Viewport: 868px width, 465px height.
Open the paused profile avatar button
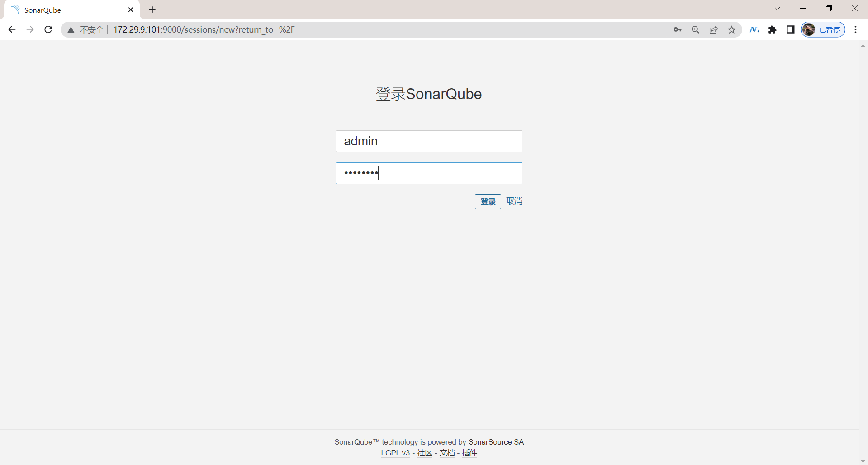[823, 29]
